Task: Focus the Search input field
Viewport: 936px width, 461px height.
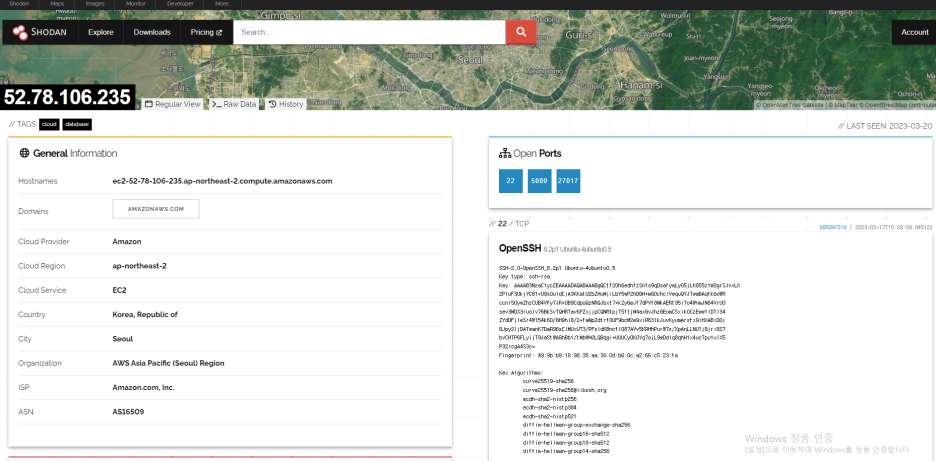Action: (369, 32)
